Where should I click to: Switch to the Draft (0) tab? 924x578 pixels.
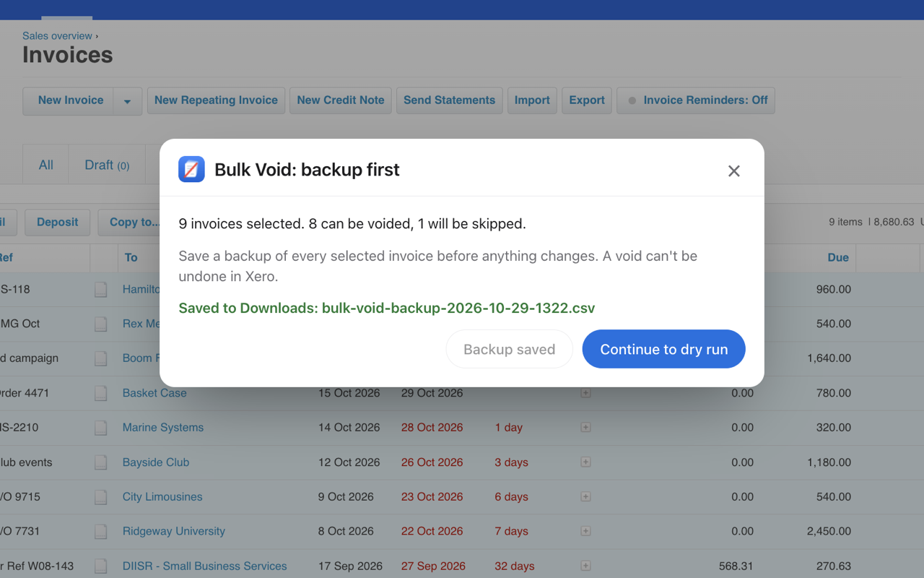tap(107, 165)
